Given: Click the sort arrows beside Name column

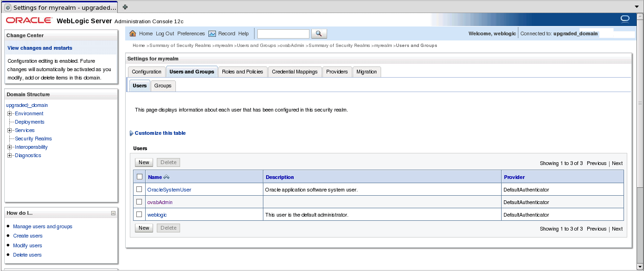Looking at the screenshot, I should click(x=167, y=177).
